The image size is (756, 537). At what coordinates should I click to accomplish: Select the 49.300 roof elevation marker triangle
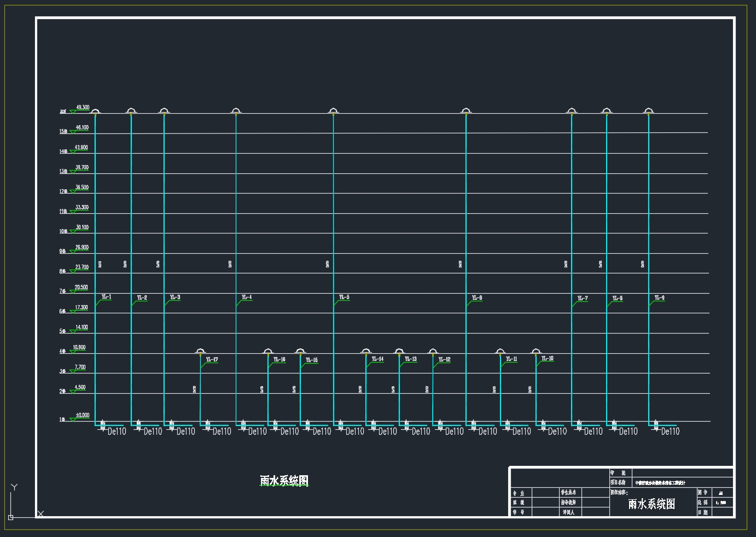[73, 112]
